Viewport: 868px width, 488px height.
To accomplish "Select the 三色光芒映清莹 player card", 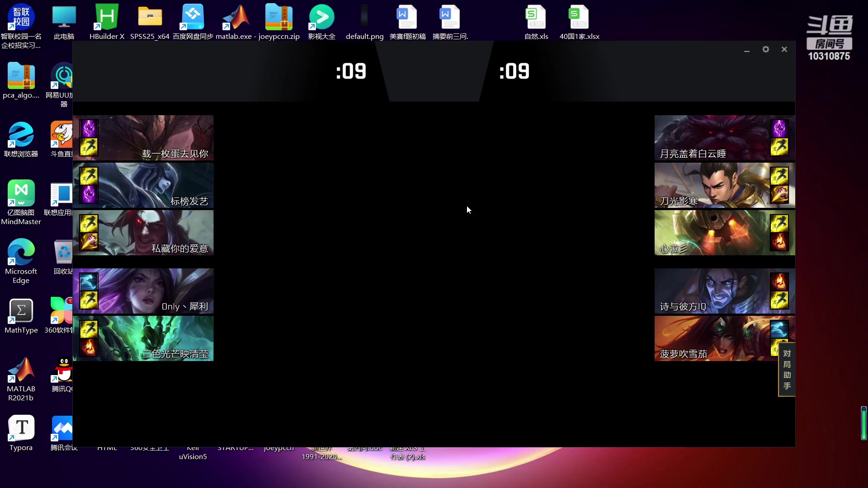I will click(x=143, y=338).
